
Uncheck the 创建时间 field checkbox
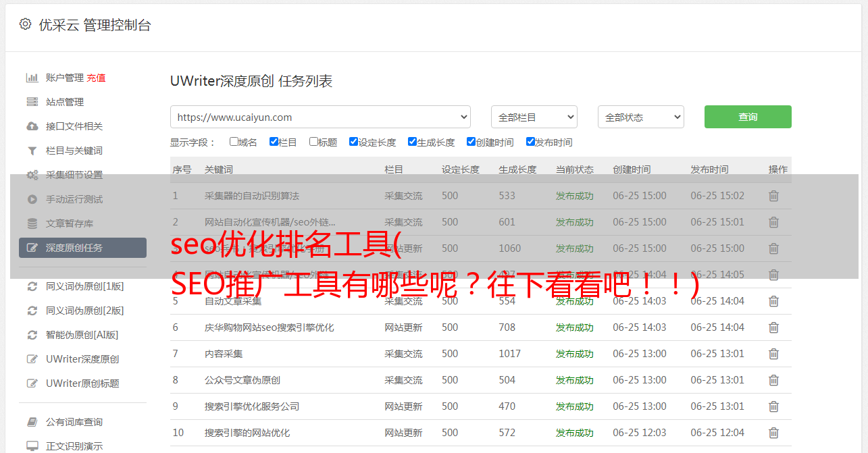(x=471, y=142)
